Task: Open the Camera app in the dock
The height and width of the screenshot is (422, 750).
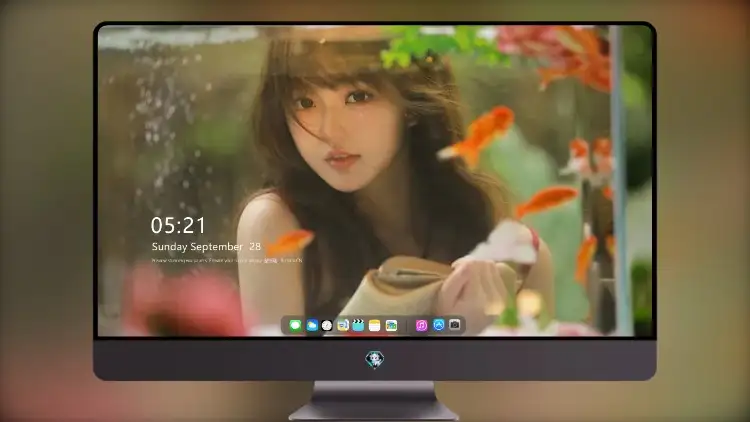Action: 455,325
